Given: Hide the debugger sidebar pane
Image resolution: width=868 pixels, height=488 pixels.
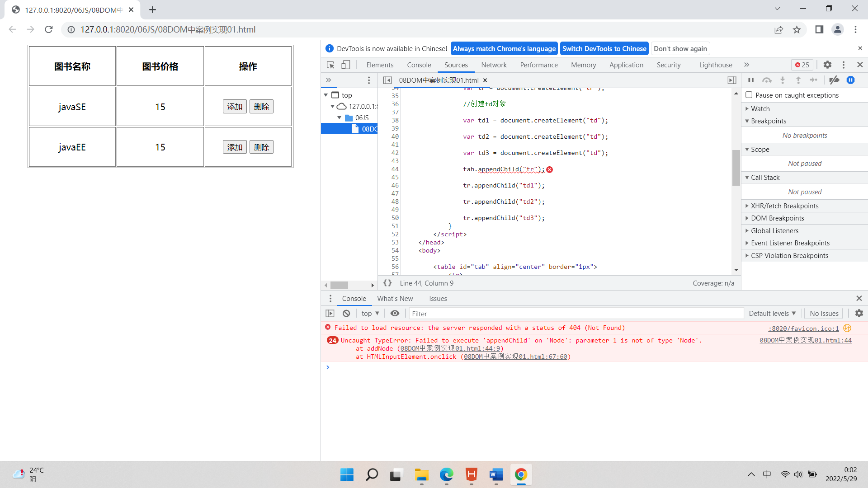Looking at the screenshot, I should tap(732, 80).
